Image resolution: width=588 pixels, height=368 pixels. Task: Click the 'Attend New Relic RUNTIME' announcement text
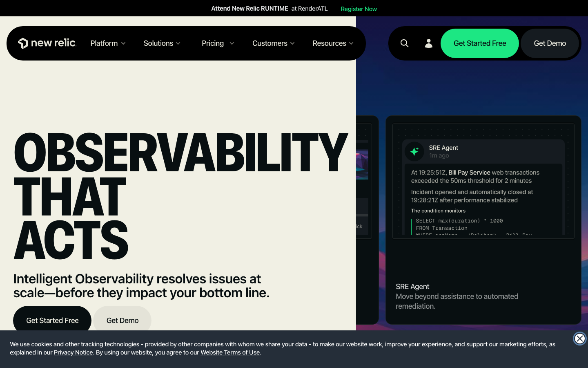(x=249, y=9)
